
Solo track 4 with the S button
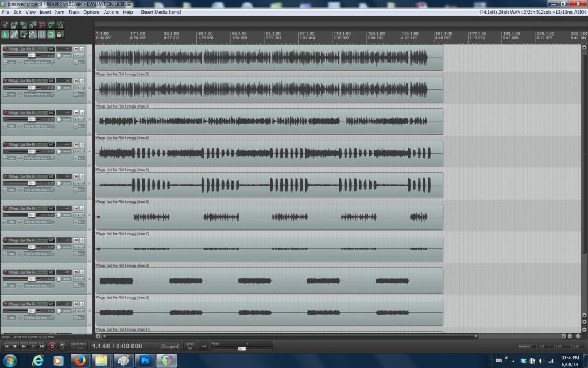(82, 144)
